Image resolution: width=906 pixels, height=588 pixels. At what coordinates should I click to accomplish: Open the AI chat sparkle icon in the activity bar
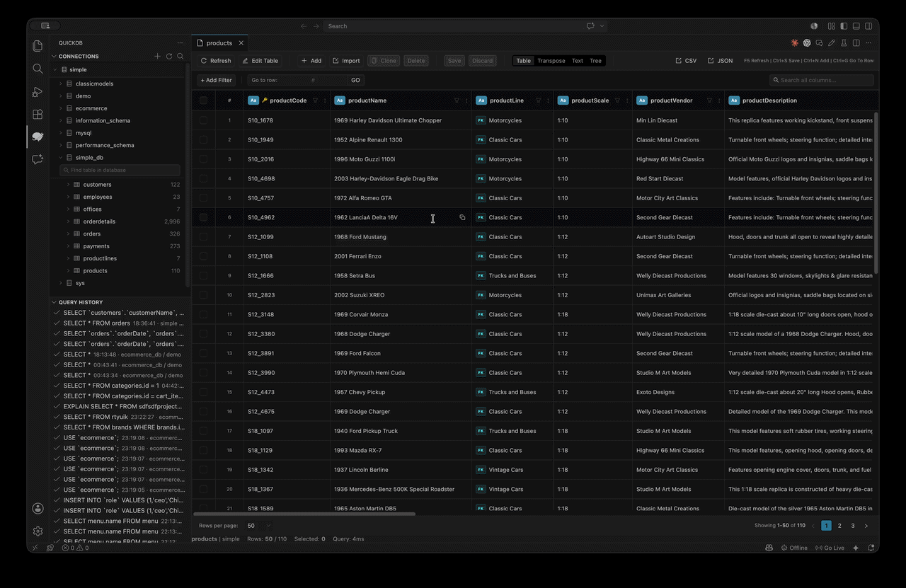pyautogui.click(x=38, y=159)
